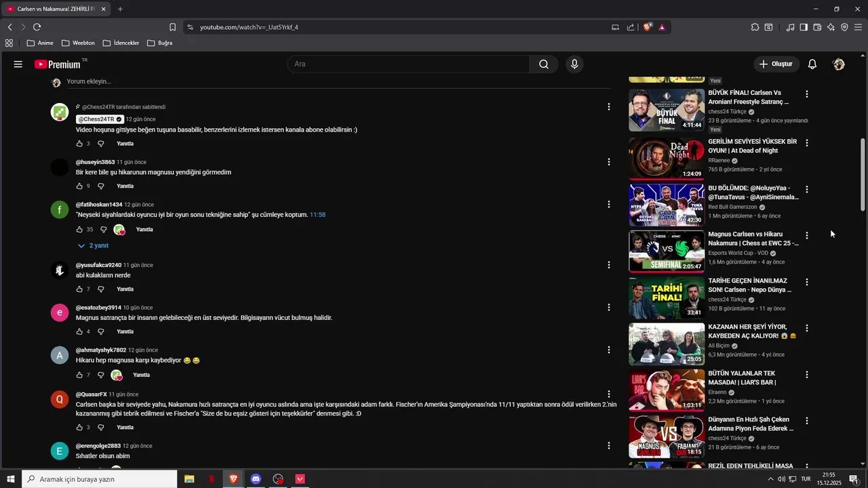
Task: Open the Windows Start menu
Action: [x=10, y=479]
